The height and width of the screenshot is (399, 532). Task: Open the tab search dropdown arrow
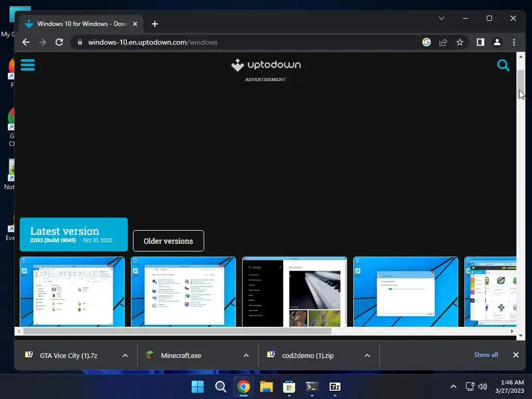coord(442,18)
